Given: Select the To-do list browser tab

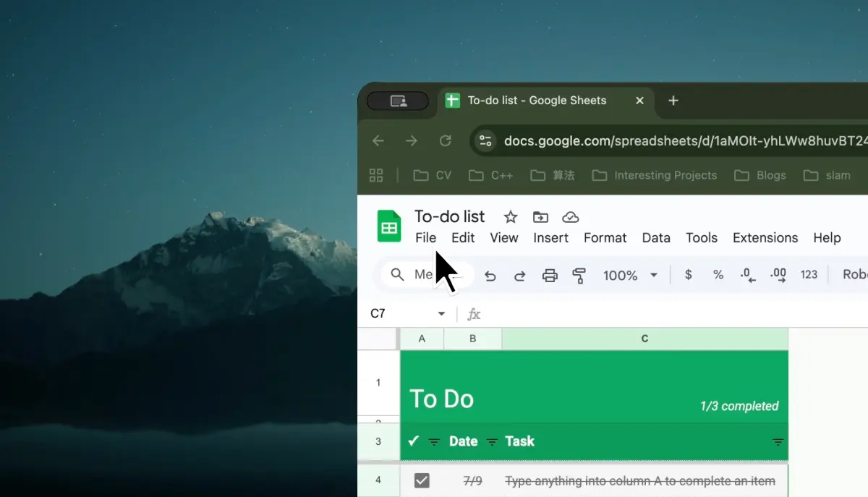Looking at the screenshot, I should [x=536, y=101].
